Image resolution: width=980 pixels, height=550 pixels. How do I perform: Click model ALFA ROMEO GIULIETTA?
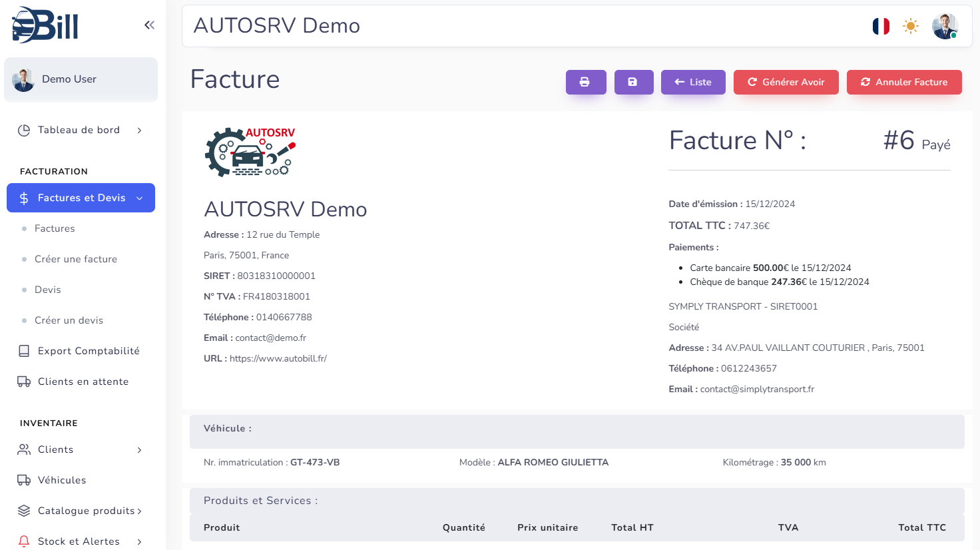point(553,462)
